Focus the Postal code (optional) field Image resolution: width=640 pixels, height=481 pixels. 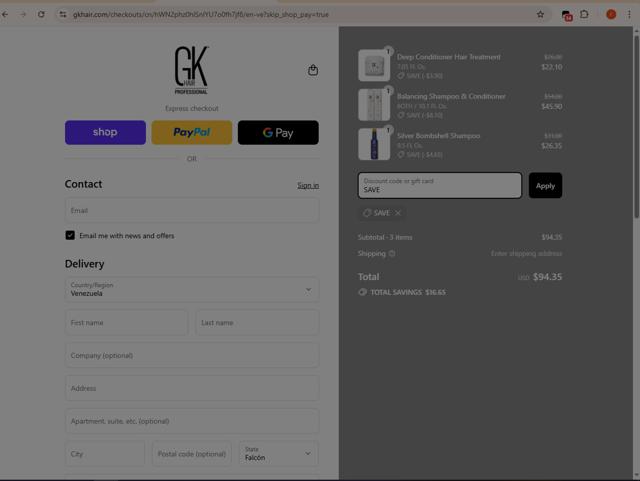point(192,454)
